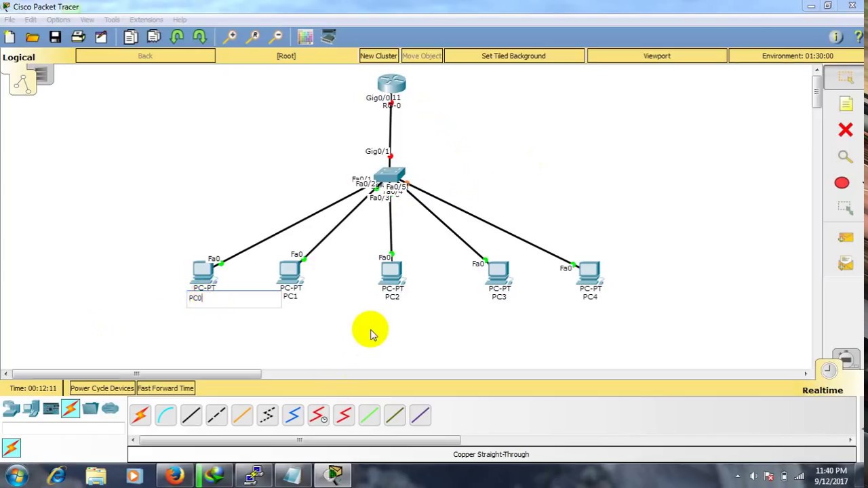Image resolution: width=868 pixels, height=488 pixels.
Task: Open the drawing palette icon
Action: (305, 37)
